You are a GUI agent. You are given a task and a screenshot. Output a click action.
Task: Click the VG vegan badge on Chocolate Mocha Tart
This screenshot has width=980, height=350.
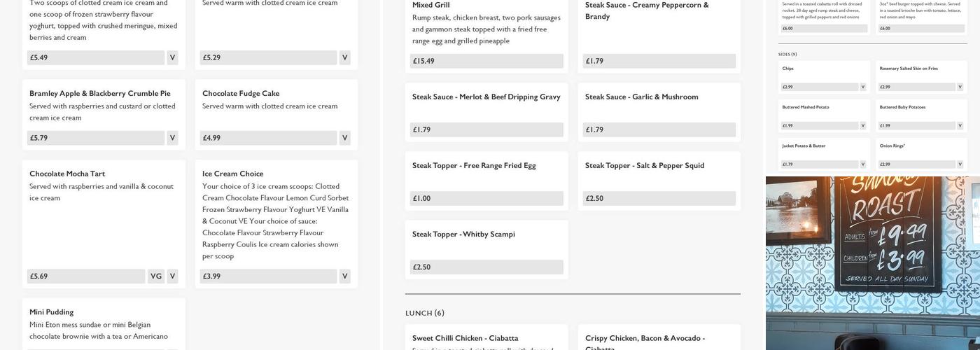156,276
